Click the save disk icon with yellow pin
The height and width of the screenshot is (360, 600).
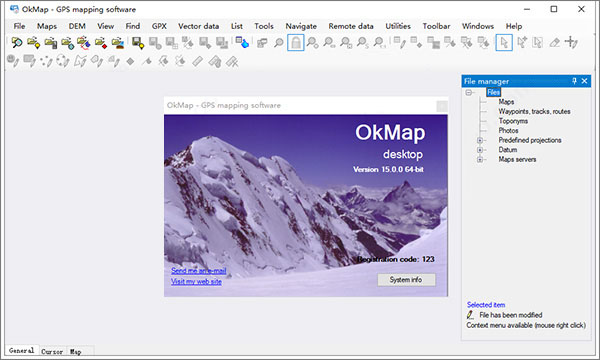tap(138, 42)
